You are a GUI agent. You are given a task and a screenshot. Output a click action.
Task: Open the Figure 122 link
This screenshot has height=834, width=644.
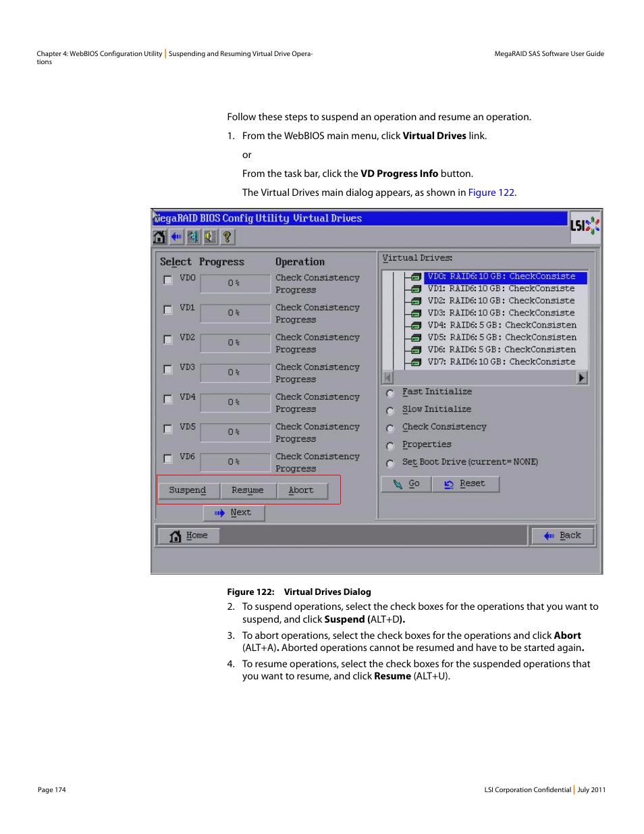491,192
